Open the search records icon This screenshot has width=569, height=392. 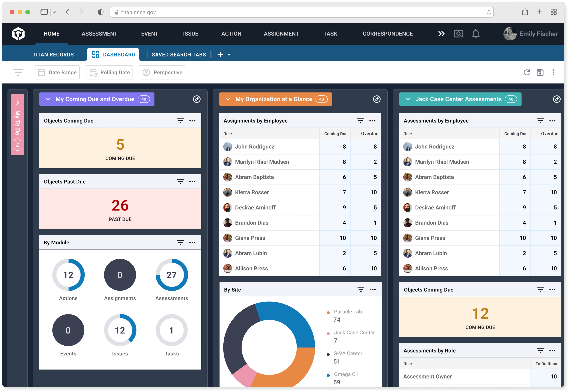tap(458, 34)
